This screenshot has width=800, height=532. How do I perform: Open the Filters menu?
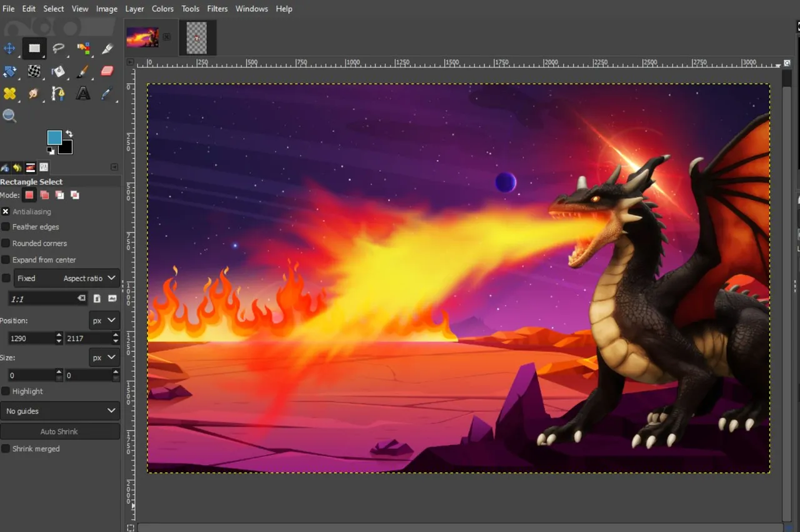point(217,9)
